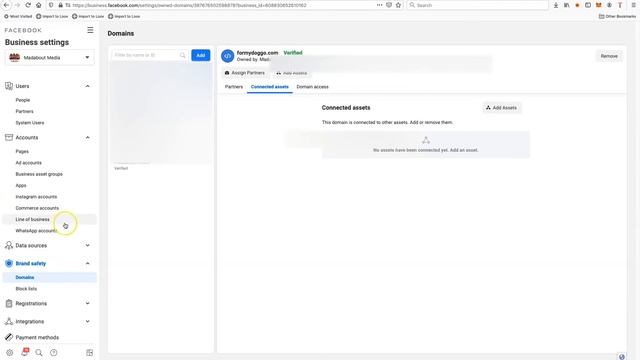
Task: Click the search magnifier in sidebar footer
Action: 39,353
